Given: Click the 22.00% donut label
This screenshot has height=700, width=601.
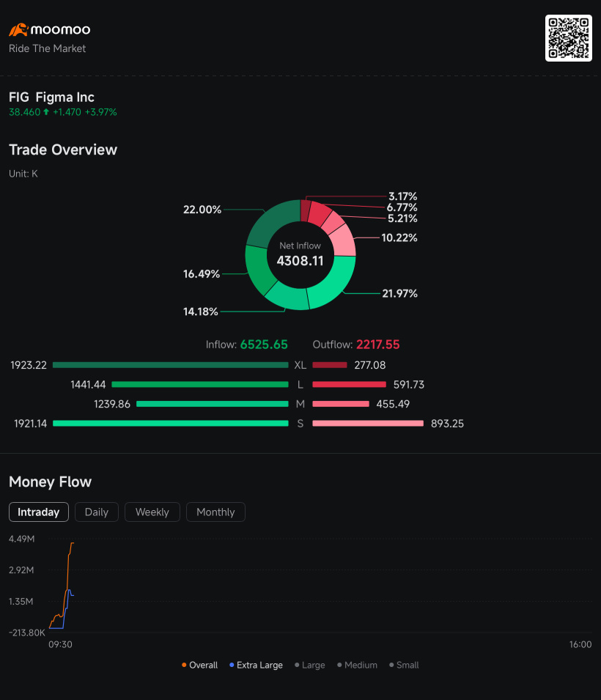Looking at the screenshot, I should (202, 210).
